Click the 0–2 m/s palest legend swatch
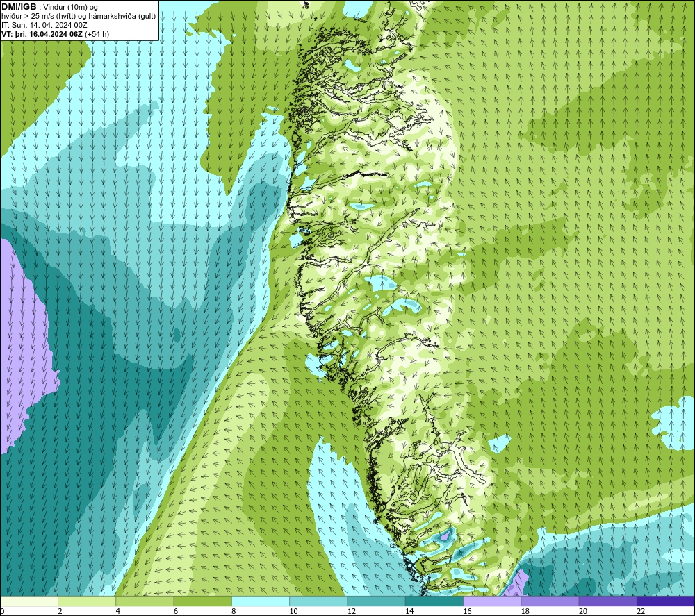 (28, 601)
